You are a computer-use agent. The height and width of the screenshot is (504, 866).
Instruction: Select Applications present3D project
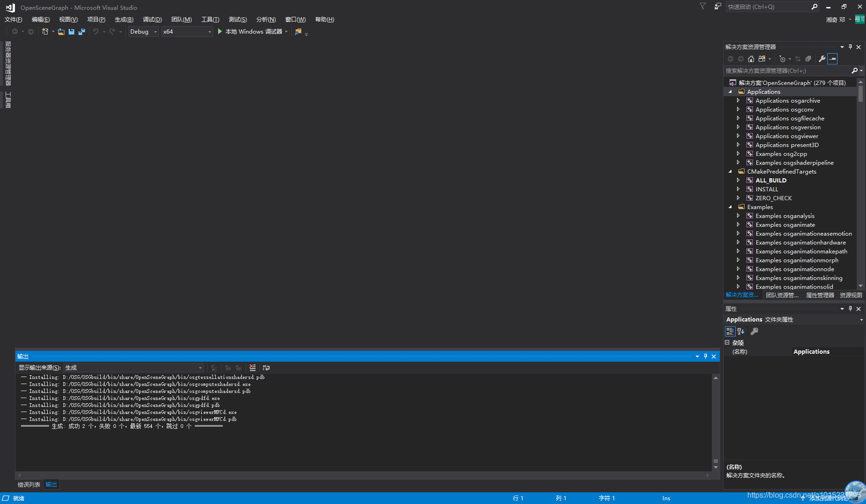pyautogui.click(x=787, y=145)
